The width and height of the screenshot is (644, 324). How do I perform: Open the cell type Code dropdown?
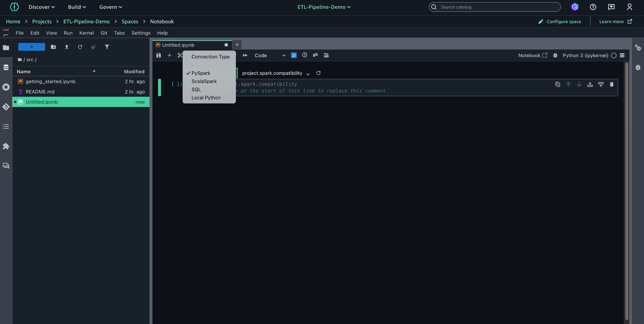coord(270,55)
